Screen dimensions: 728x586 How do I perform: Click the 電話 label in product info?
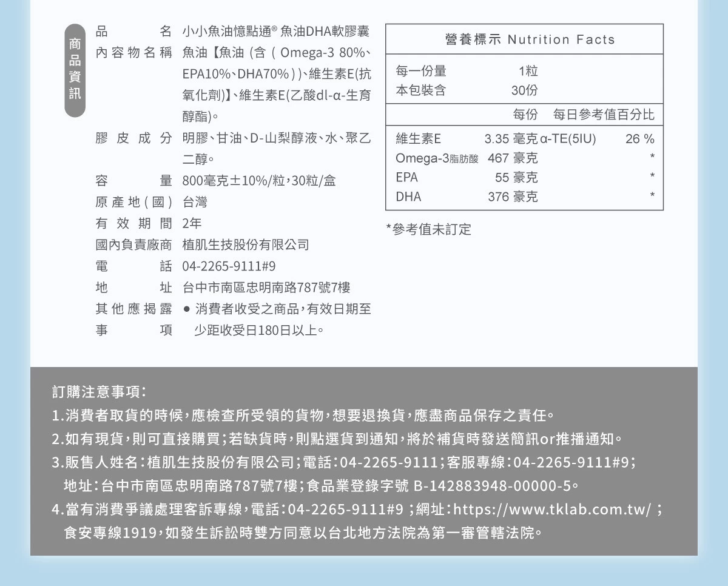point(134,266)
